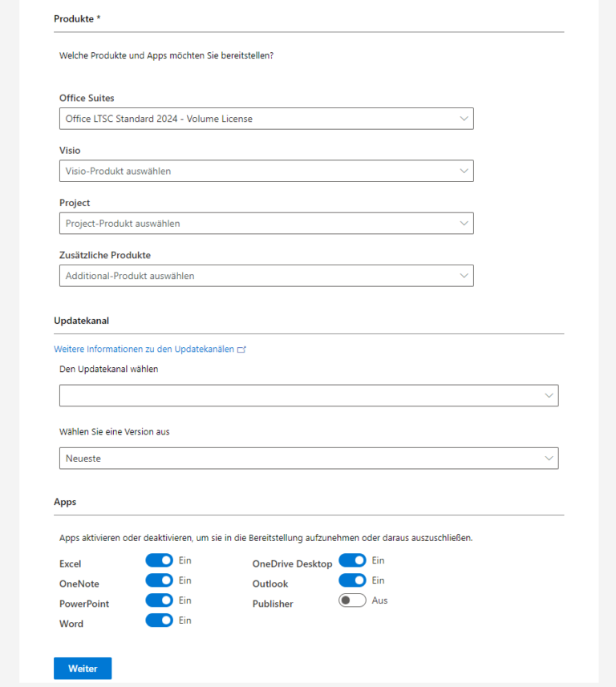The image size is (616, 687).
Task: Click inside the empty Updatekanal field
Action: [241, 395]
